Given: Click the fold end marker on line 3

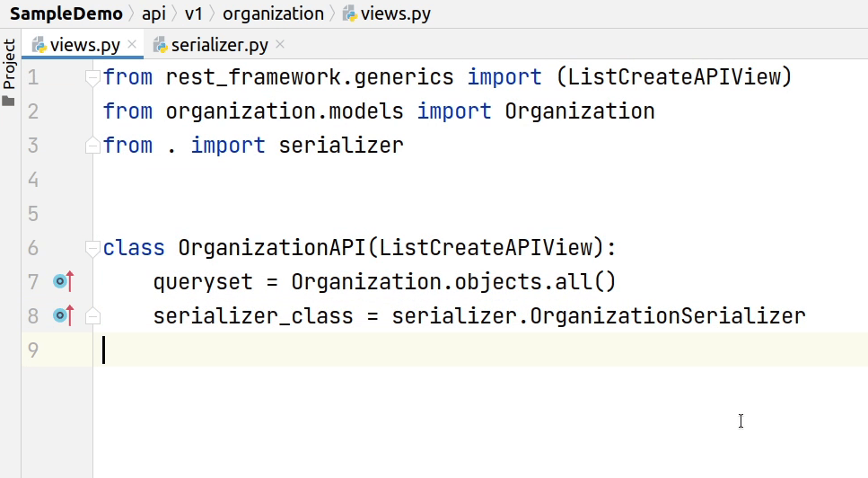Looking at the screenshot, I should (x=92, y=146).
